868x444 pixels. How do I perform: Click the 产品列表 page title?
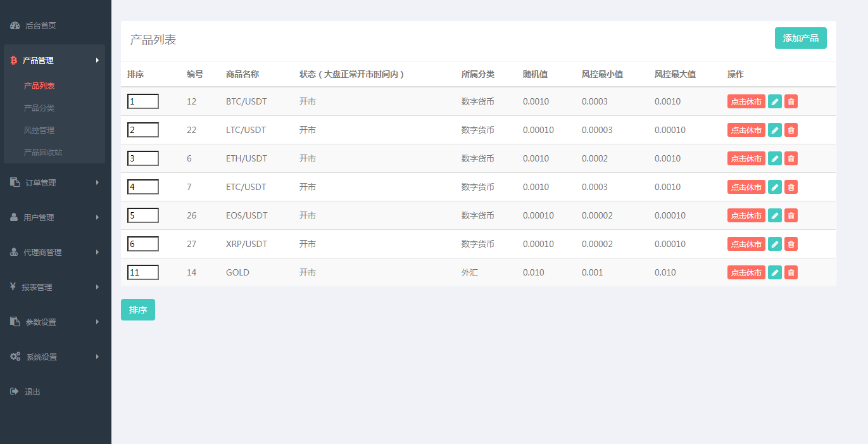153,40
